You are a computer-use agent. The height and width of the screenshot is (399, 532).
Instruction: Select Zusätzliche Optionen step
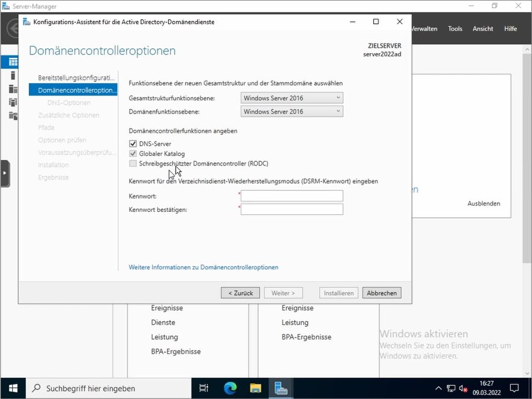69,115
